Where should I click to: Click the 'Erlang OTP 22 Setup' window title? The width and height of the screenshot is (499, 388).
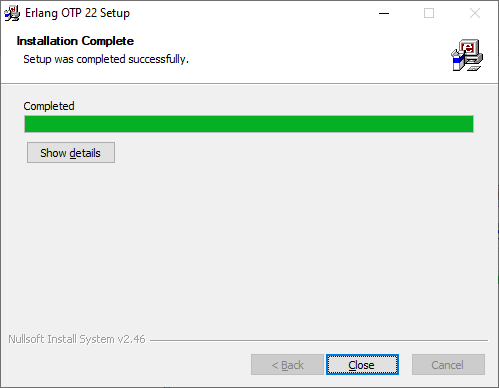[77, 13]
